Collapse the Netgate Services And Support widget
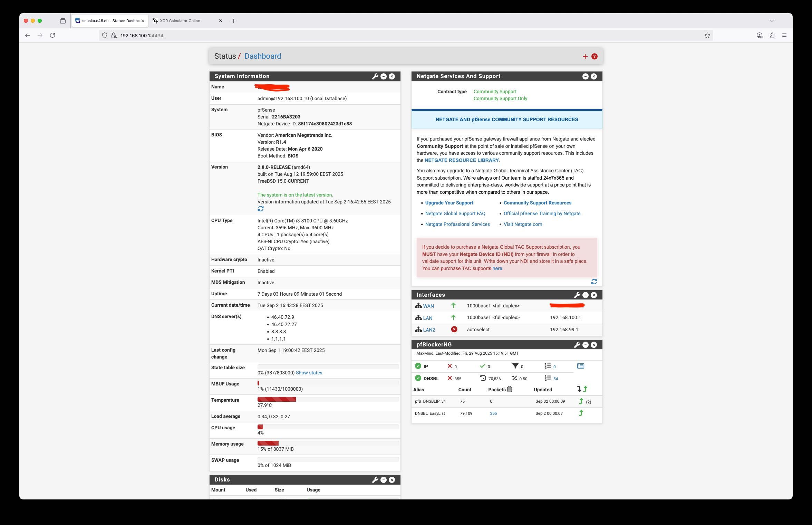 click(586, 76)
